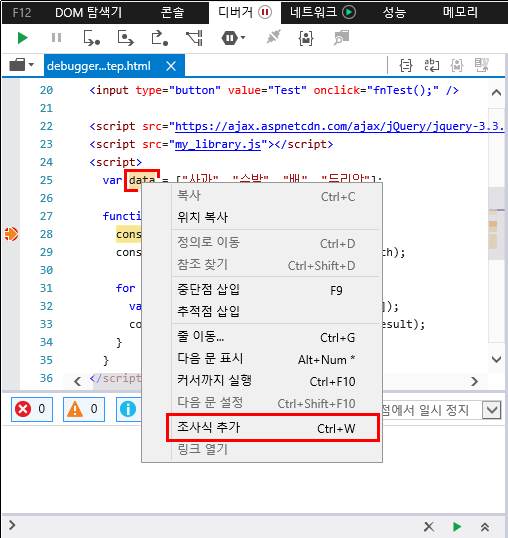The image size is (508, 538).
Task: Click the breakpoint arrow on line 28
Action: 11,234
